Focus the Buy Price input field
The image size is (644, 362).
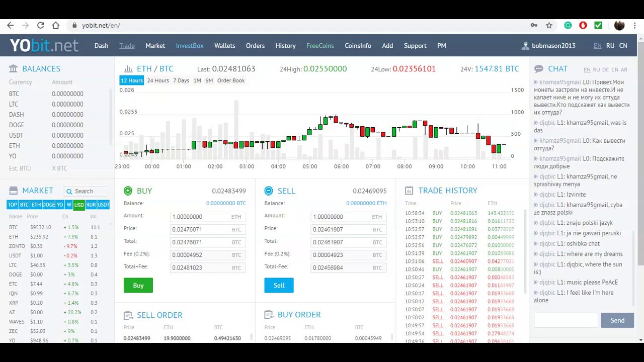point(208,229)
